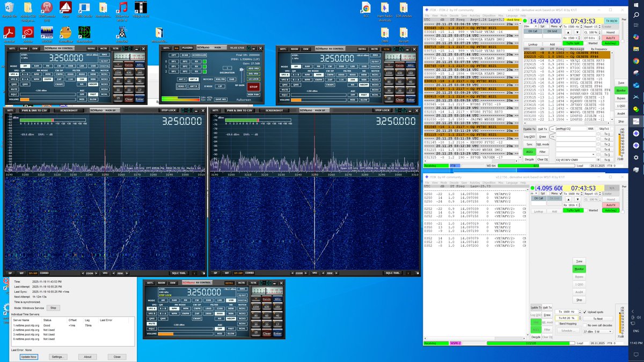
Task: Launch the Fldigi desktop shortcut
Action: (142, 9)
